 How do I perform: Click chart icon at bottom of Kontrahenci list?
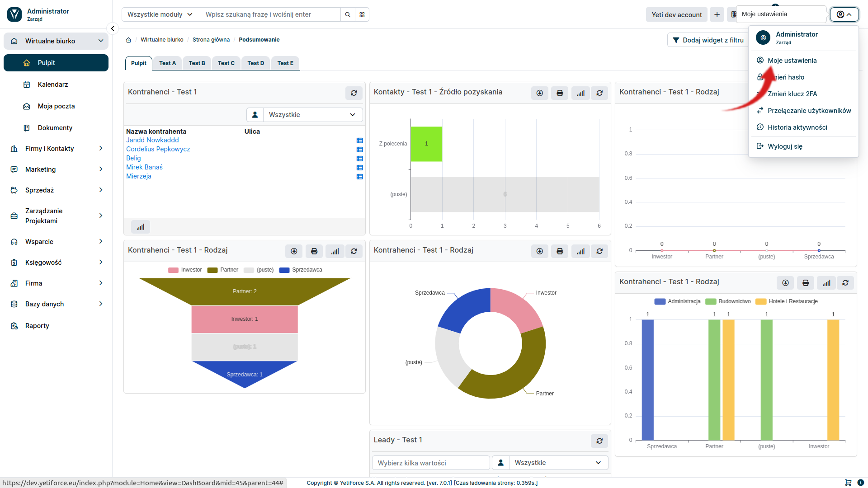tap(141, 227)
